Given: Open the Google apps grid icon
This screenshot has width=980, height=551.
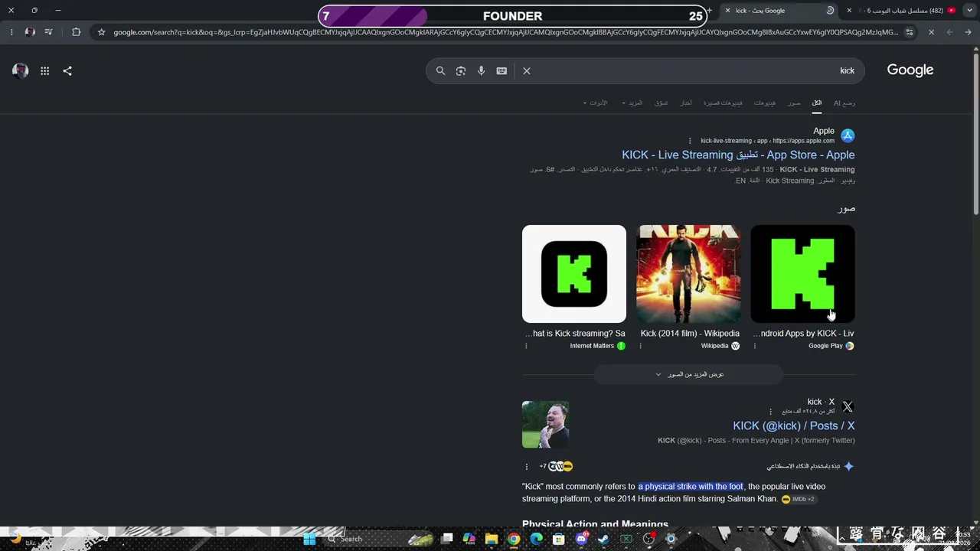Looking at the screenshot, I should 45,71.
